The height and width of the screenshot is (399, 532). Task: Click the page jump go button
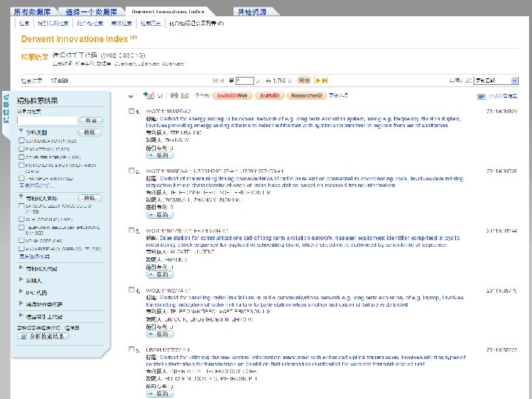click(304, 81)
